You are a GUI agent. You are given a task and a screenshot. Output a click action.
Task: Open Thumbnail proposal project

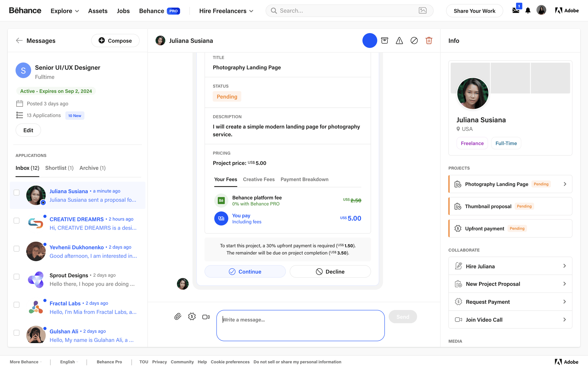[510, 206]
